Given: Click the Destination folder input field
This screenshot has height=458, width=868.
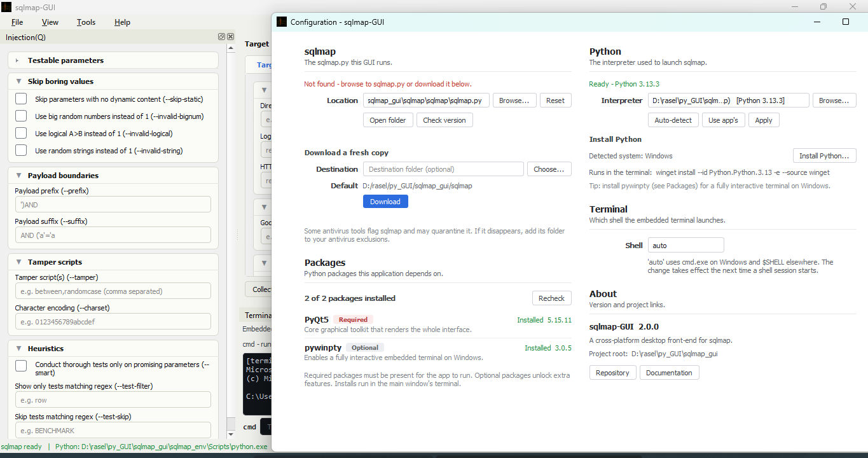Looking at the screenshot, I should pos(443,169).
